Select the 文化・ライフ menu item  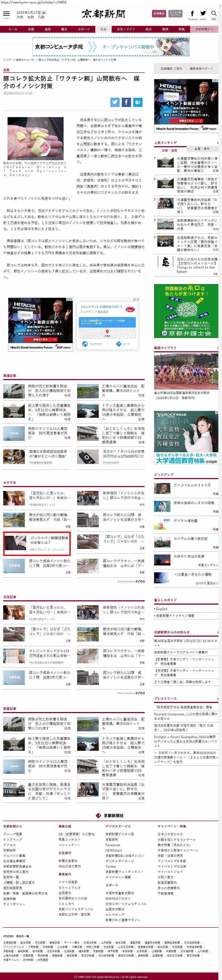coord(126,29)
